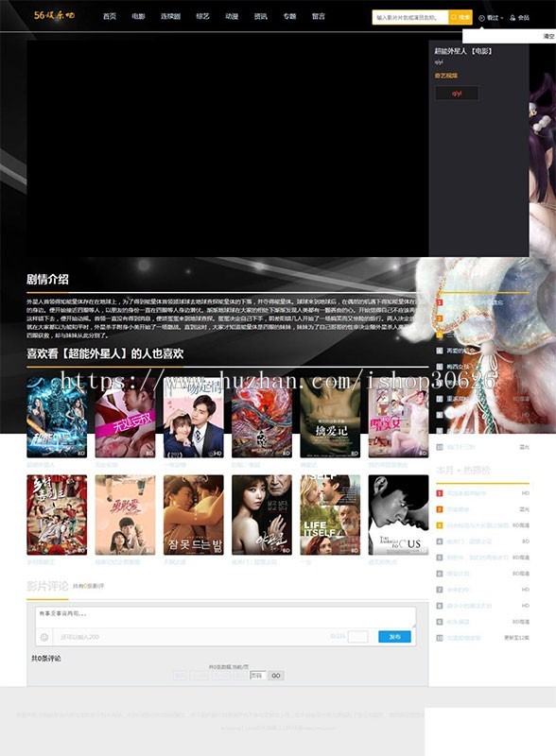Click the 剧情介绍 plot section heading

click(47, 279)
